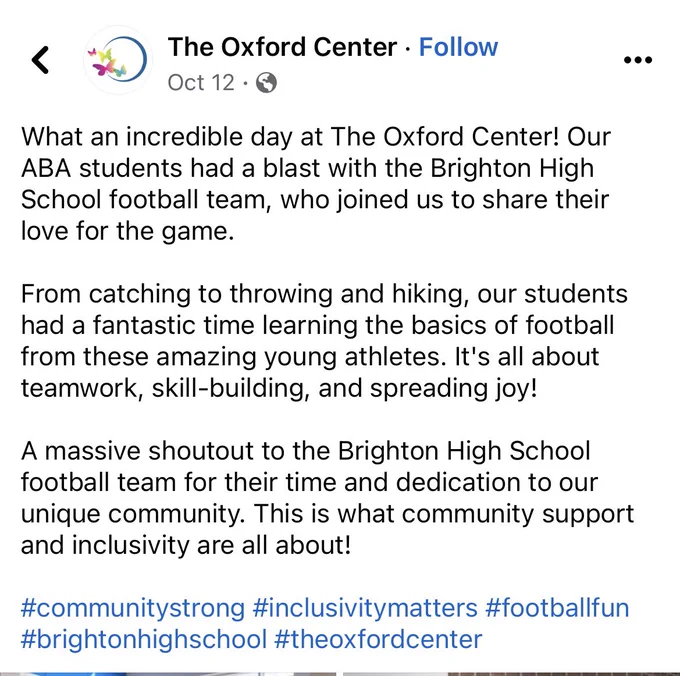The height and width of the screenshot is (676, 680).
Task: Open the left photo strip below hashtags
Action: coord(168,674)
